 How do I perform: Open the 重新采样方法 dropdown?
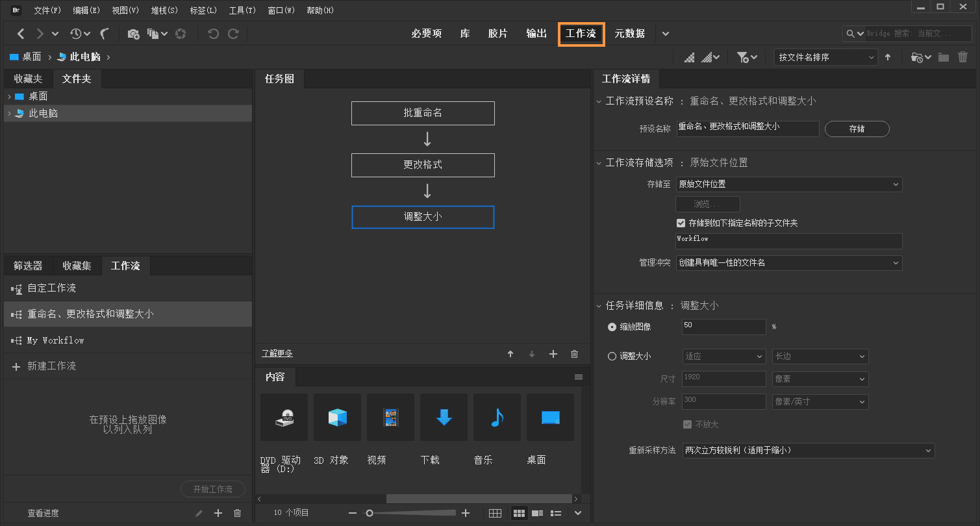click(808, 451)
